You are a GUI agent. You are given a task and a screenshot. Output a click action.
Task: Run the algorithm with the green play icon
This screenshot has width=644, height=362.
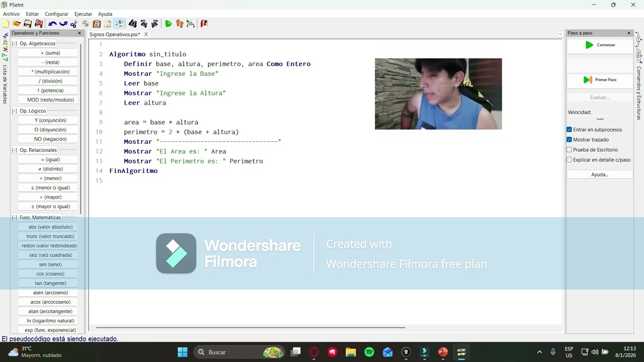click(169, 24)
